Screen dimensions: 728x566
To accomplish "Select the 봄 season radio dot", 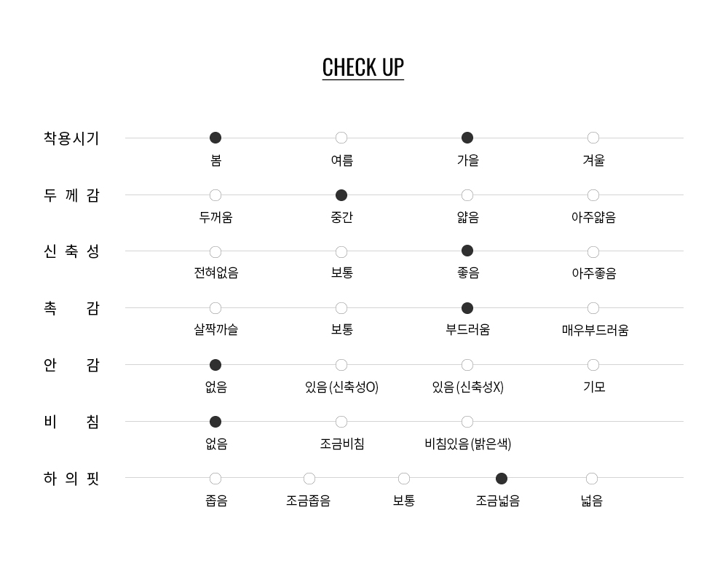I will point(215,138).
